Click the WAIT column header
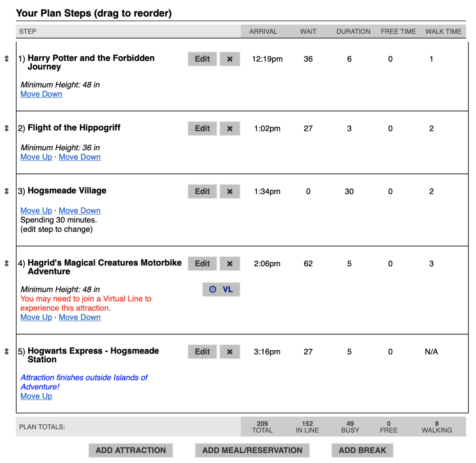The width and height of the screenshot is (476, 463). pos(308,31)
